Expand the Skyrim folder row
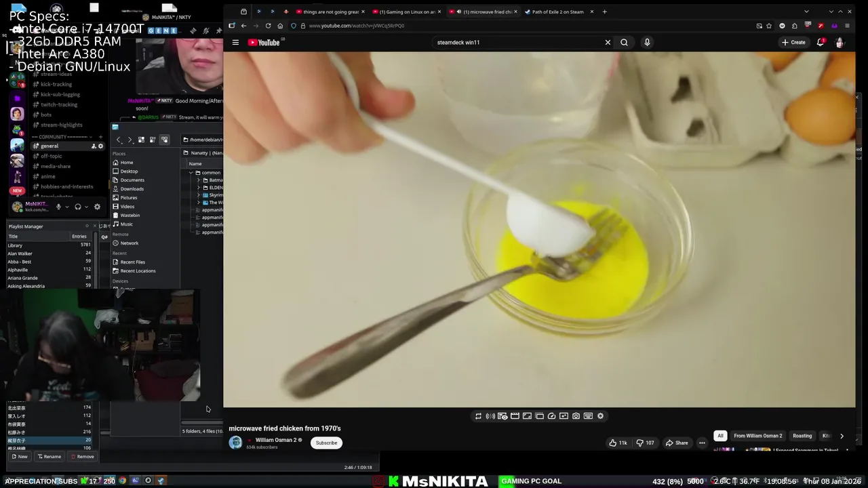The image size is (868, 488). (198, 195)
